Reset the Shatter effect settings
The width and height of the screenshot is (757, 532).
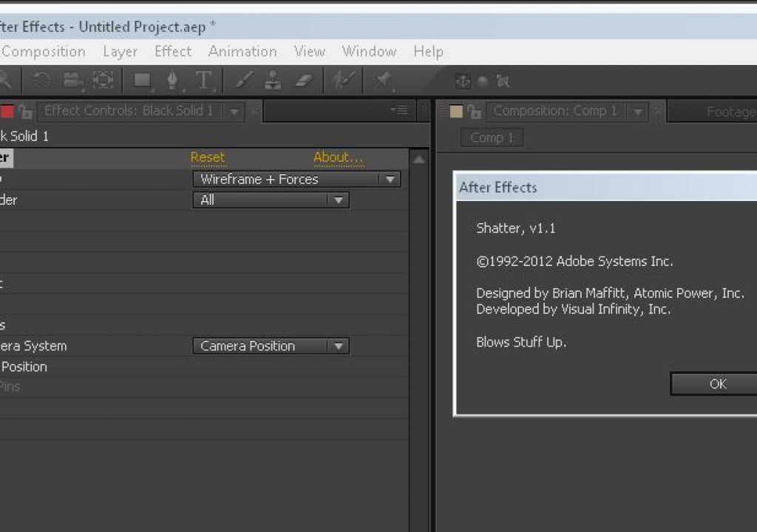point(208,157)
